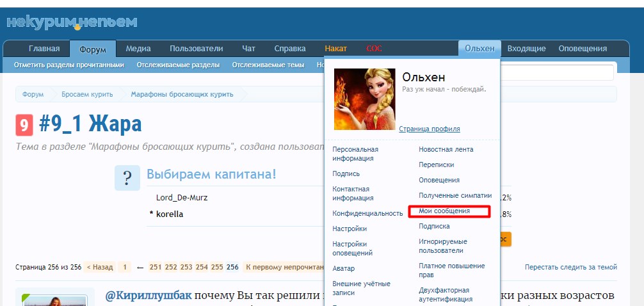Open the Справка tab
The image size is (644, 306).
[290, 49]
